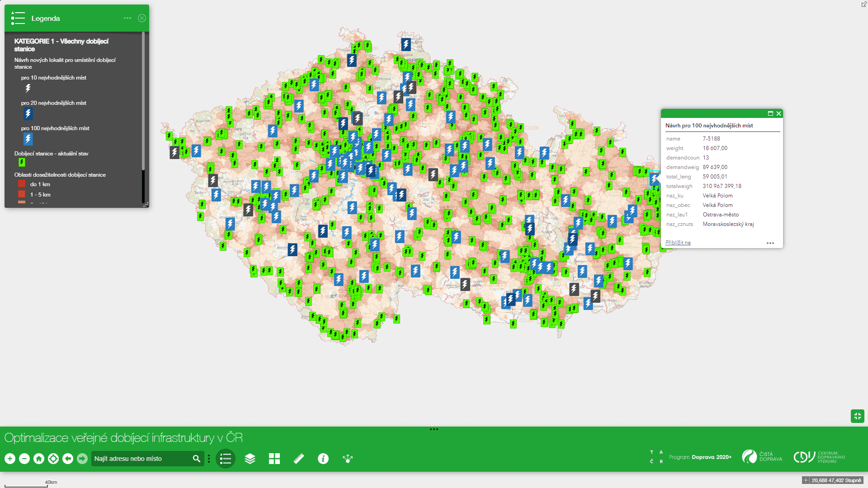Viewport: 868px width, 488px height.
Task: Click the totalweigh value '310 967 399,18'
Action: click(722, 186)
